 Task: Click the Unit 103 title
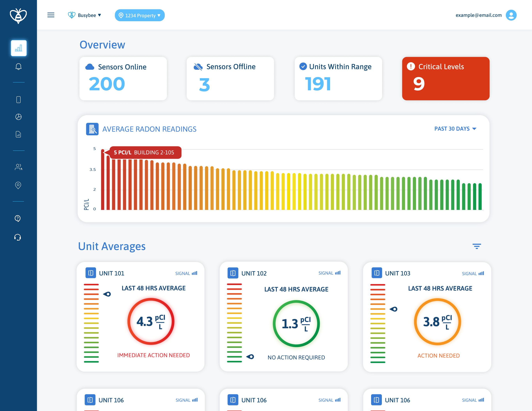coord(397,273)
